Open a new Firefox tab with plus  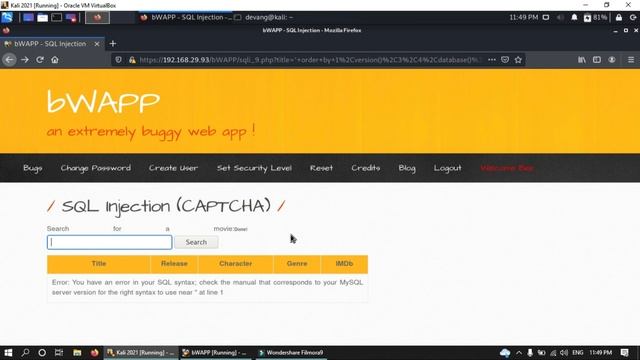[x=113, y=44]
